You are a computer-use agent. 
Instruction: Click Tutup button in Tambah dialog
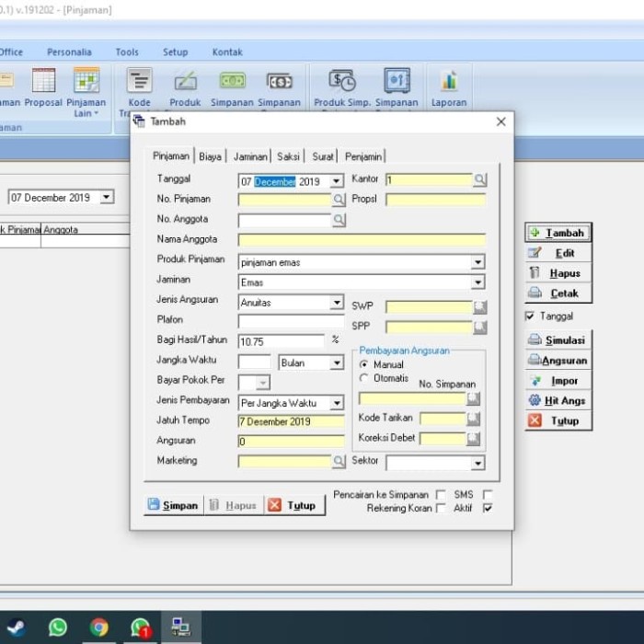tap(294, 505)
